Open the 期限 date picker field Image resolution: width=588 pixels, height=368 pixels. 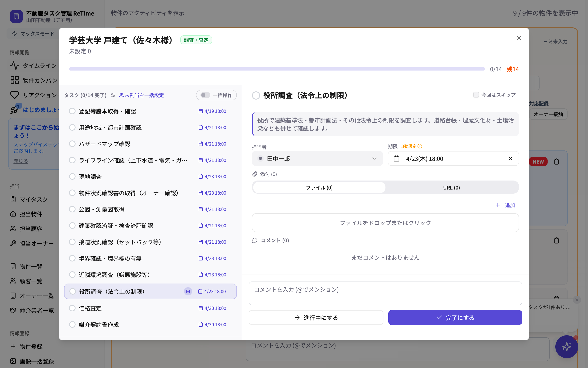tap(453, 159)
